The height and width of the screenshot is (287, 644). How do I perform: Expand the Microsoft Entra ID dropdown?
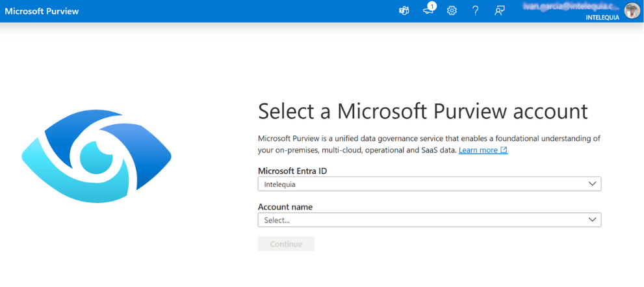click(x=430, y=184)
